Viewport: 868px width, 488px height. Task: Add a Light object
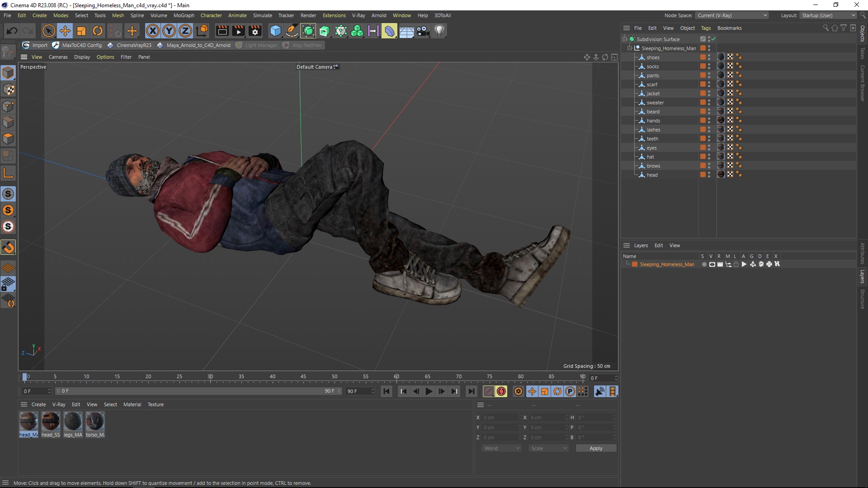[439, 31]
